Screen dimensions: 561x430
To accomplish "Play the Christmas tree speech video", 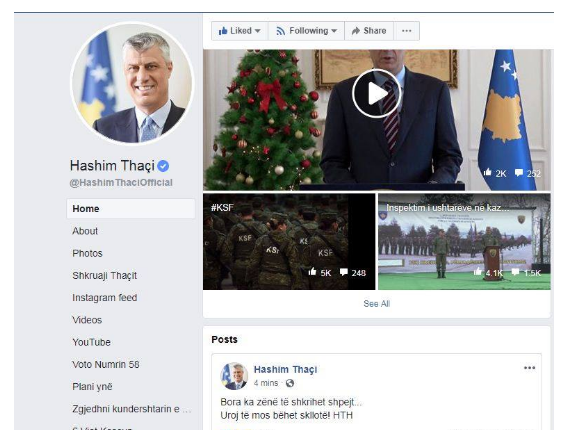I will (376, 93).
